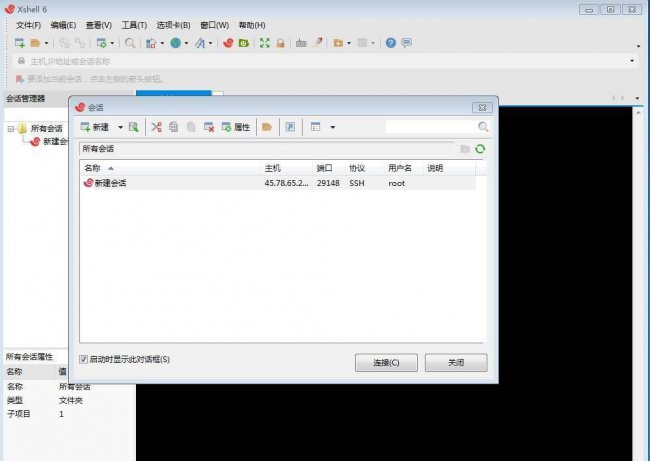Click the 所有会话 path field in dialog
Screen dimensions: 650x461
(x=266, y=149)
